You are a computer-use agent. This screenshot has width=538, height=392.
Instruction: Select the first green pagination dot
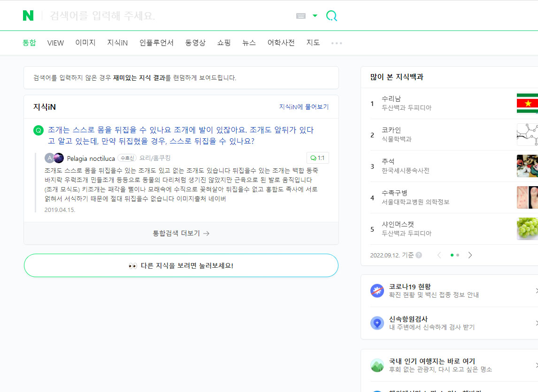452,255
